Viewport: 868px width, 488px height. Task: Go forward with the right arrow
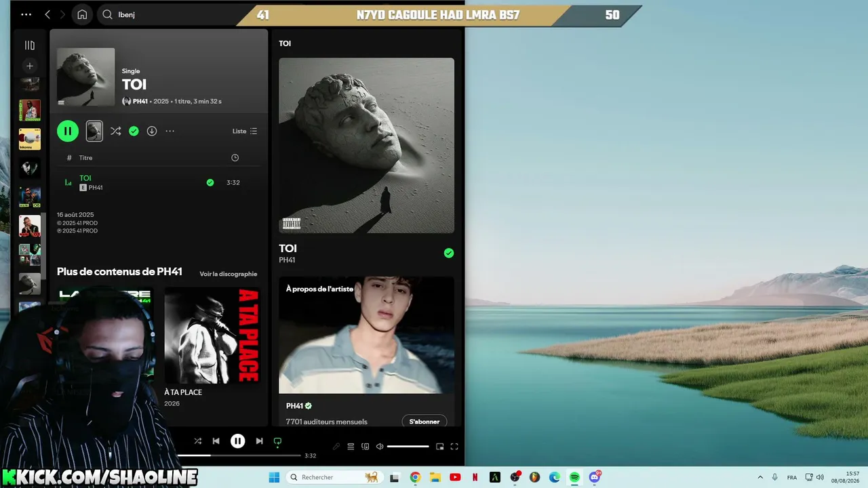coord(62,14)
